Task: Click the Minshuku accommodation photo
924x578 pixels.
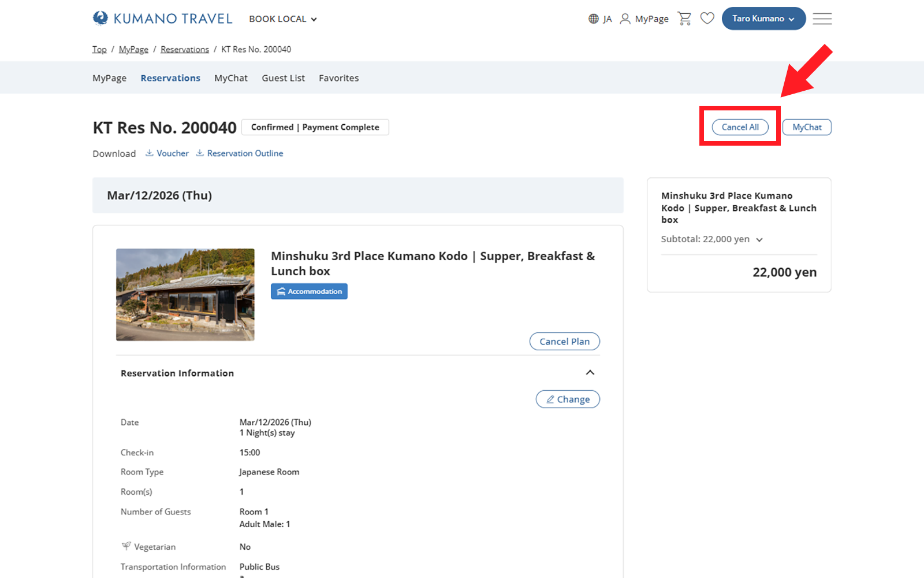Action: click(x=185, y=295)
